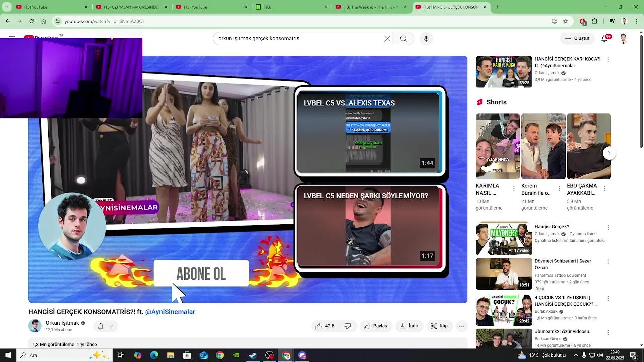The height and width of the screenshot is (362, 644).
Task: Clear the YouTube search box text
Action: 387,39
